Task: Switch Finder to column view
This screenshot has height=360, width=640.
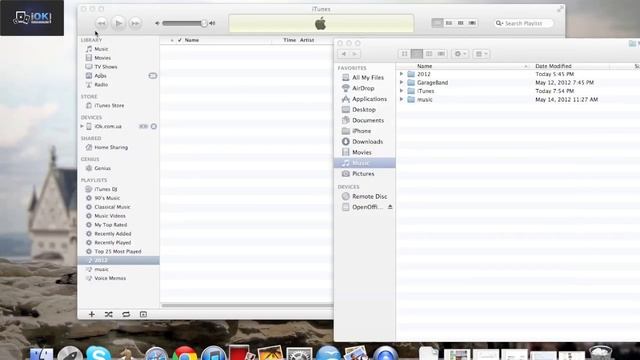Action: click(x=429, y=54)
